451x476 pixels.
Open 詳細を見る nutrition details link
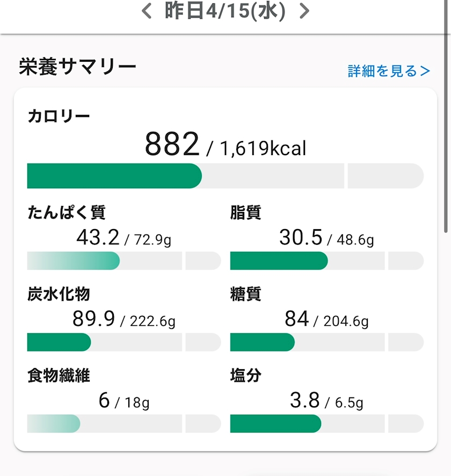(389, 71)
